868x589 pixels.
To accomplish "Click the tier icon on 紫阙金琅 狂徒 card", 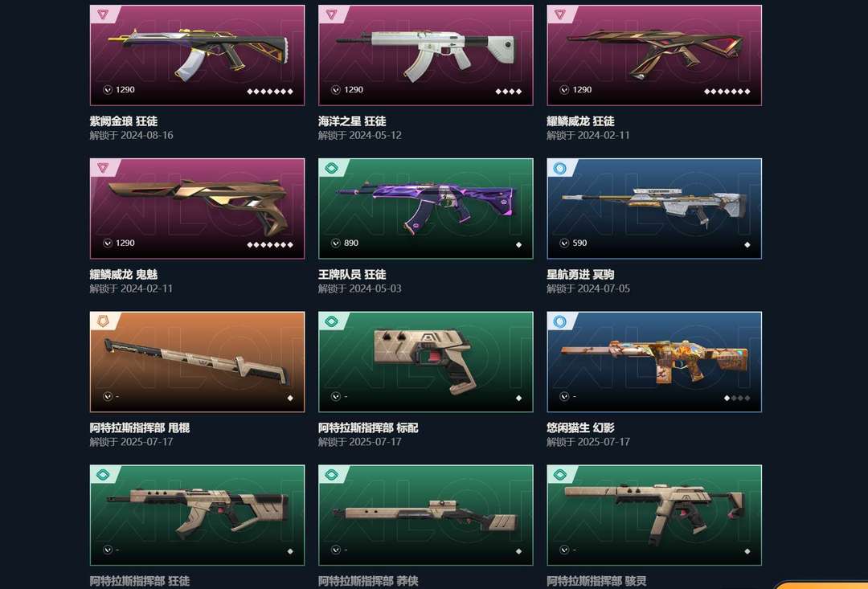I will (x=102, y=14).
